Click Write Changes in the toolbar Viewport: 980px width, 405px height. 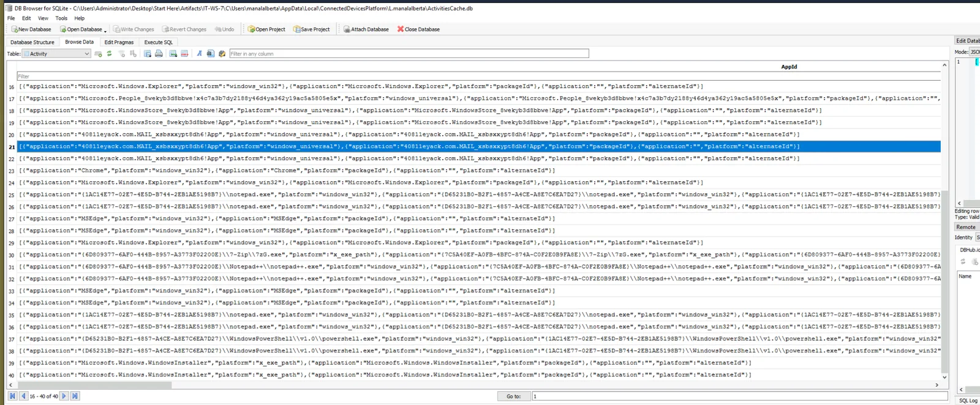(x=134, y=29)
